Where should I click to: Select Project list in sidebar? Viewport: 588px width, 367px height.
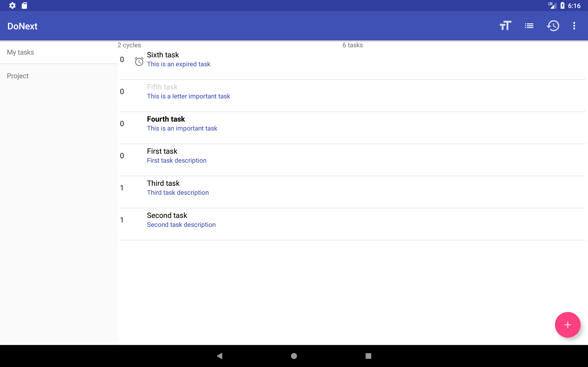click(x=18, y=76)
